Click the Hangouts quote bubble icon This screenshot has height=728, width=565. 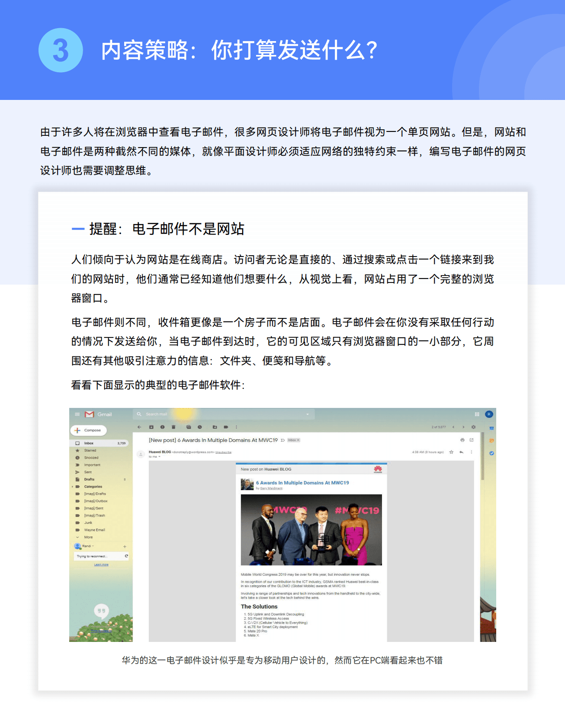pyautogui.click(x=101, y=611)
